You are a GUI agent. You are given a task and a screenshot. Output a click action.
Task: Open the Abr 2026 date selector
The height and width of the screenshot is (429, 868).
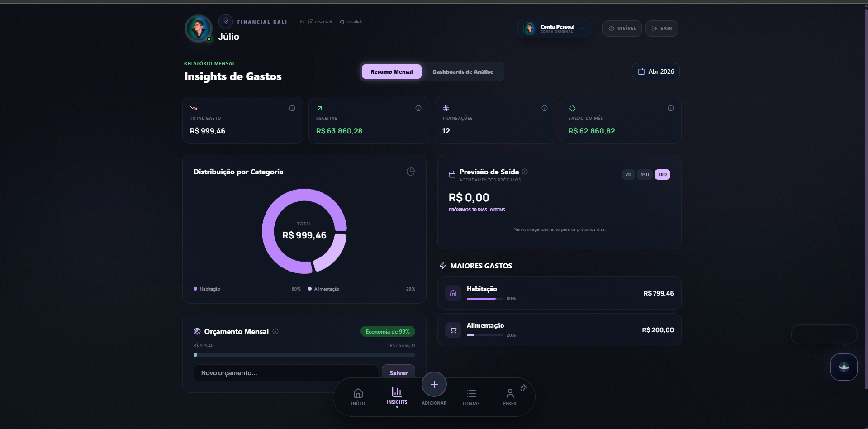coord(655,71)
